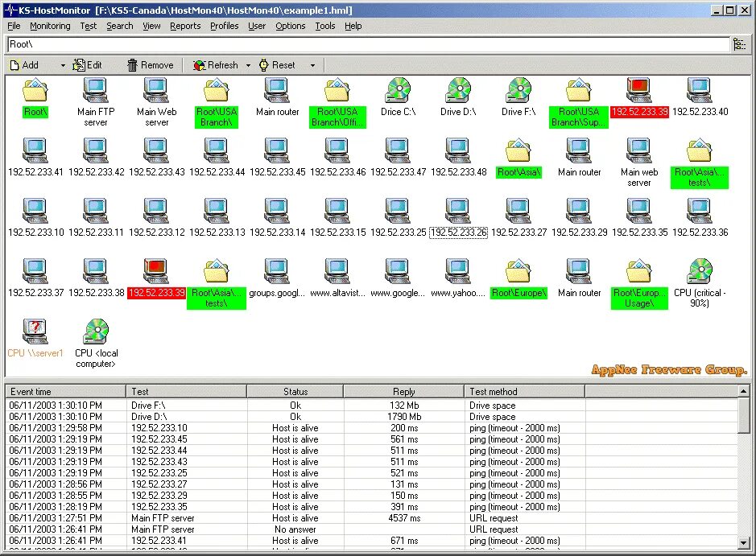Select log row for test 192.52.233.35
The height and width of the screenshot is (556, 756).
coord(372,506)
